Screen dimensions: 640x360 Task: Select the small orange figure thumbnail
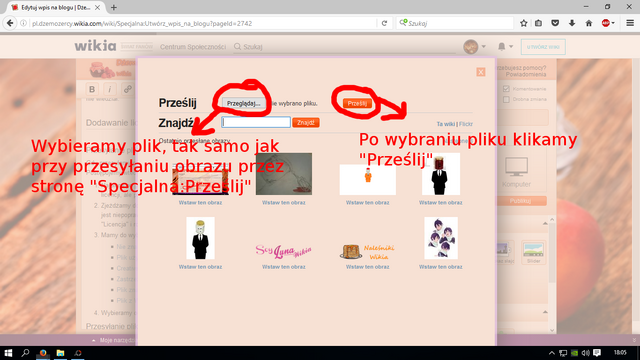pos(368,180)
